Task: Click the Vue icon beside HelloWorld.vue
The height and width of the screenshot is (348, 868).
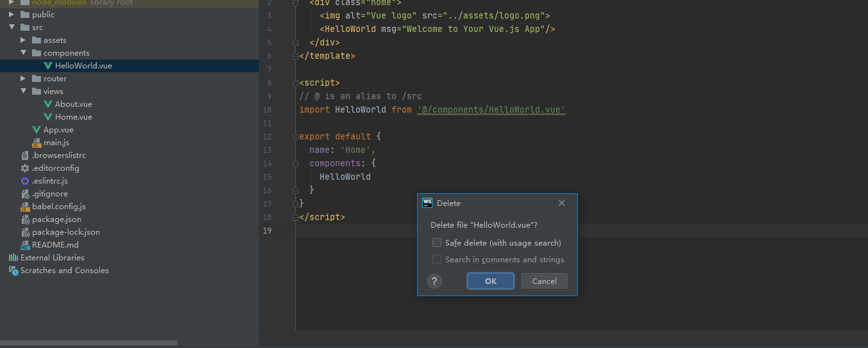Action: [48, 65]
